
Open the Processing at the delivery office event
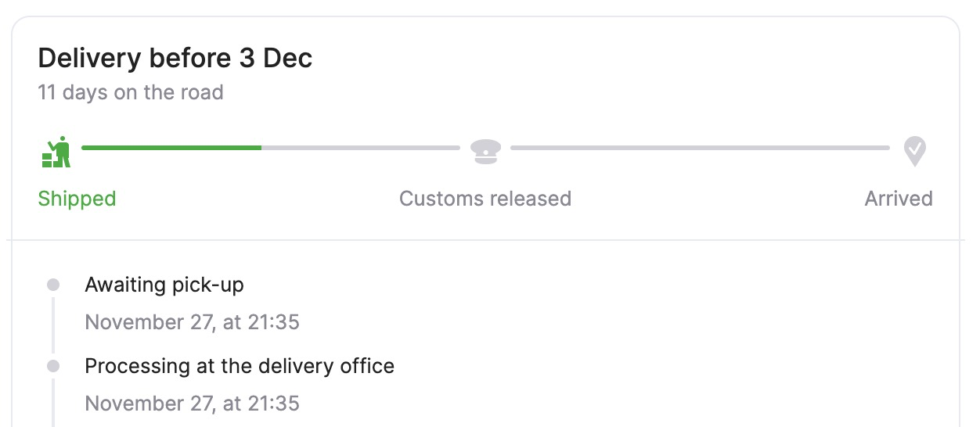[240, 365]
